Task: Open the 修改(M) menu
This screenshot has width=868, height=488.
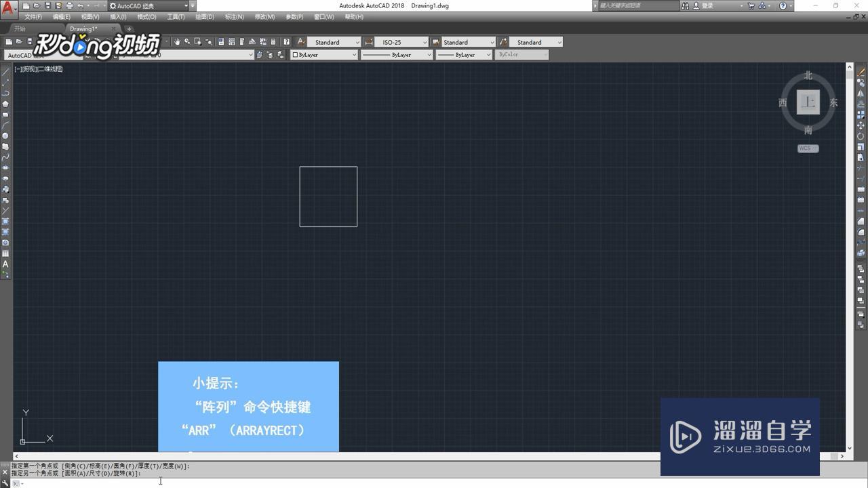Action: (x=264, y=17)
